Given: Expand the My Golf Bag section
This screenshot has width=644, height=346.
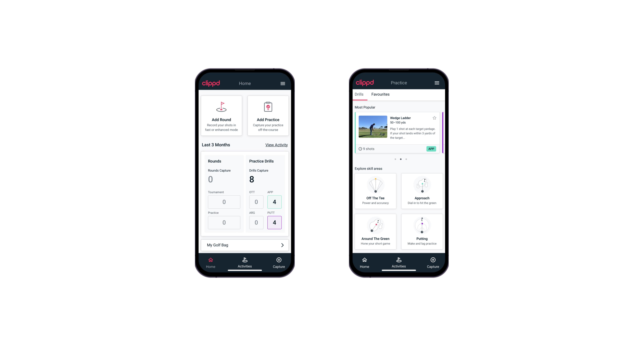Looking at the screenshot, I should click(282, 245).
